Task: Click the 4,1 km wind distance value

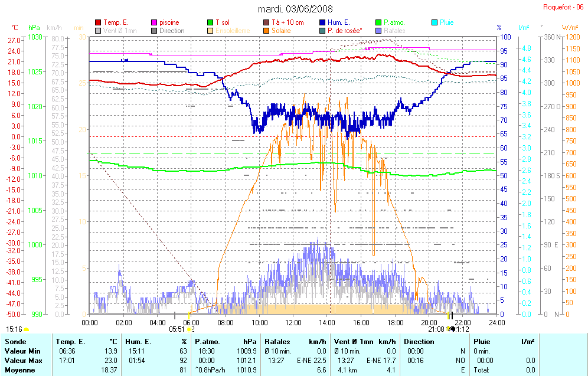Action: 348,370
